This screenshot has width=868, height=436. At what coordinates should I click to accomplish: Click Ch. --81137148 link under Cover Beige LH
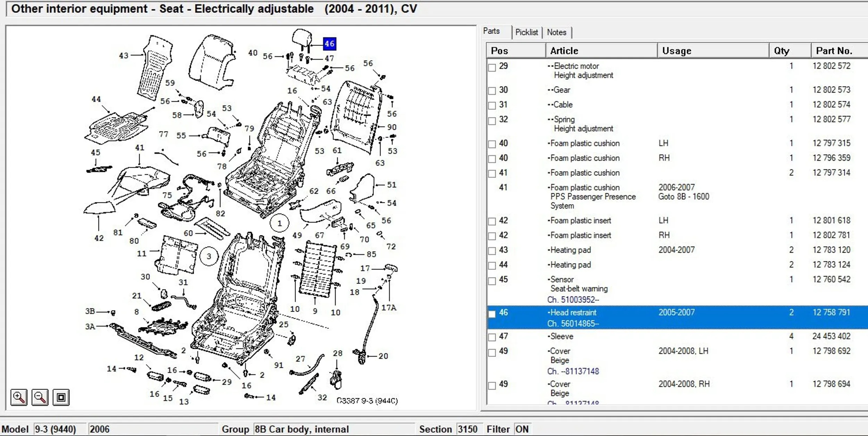(x=573, y=371)
